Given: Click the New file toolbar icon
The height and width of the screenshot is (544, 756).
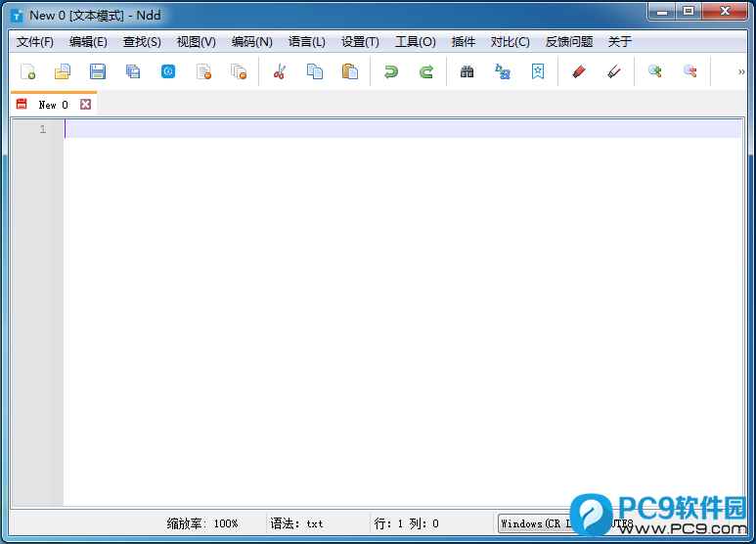Looking at the screenshot, I should pos(28,71).
